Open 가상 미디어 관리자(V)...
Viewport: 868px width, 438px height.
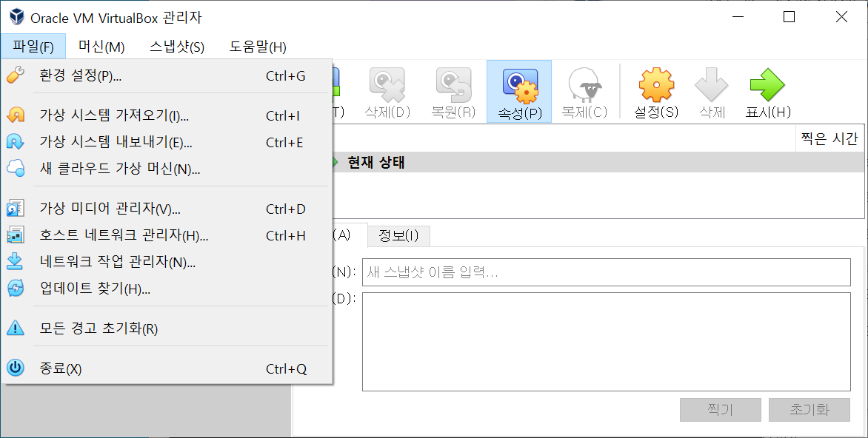pos(167,209)
